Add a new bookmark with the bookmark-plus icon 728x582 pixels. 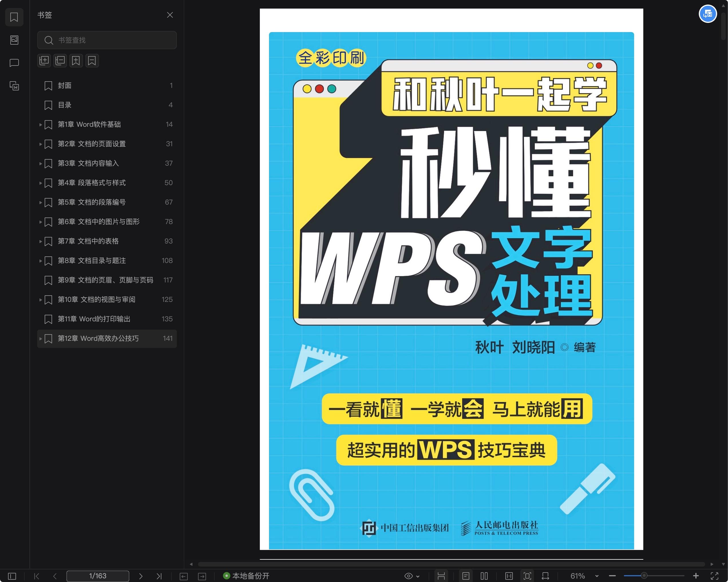click(76, 61)
